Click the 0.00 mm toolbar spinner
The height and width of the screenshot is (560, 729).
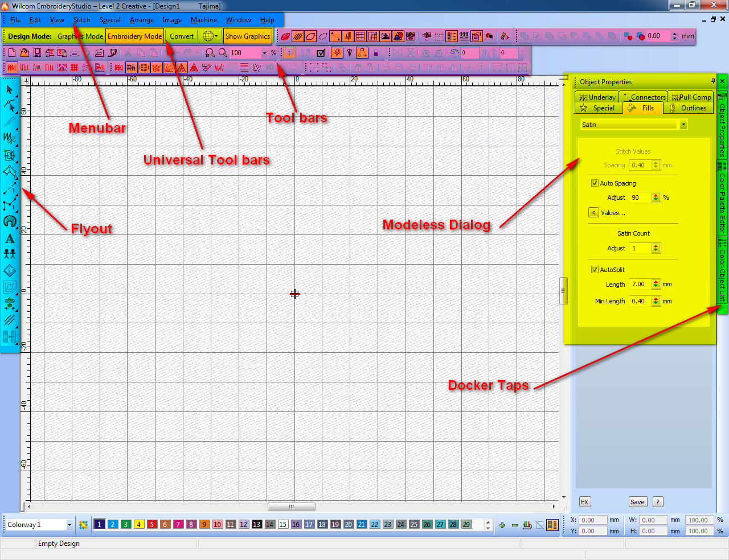pyautogui.click(x=675, y=36)
